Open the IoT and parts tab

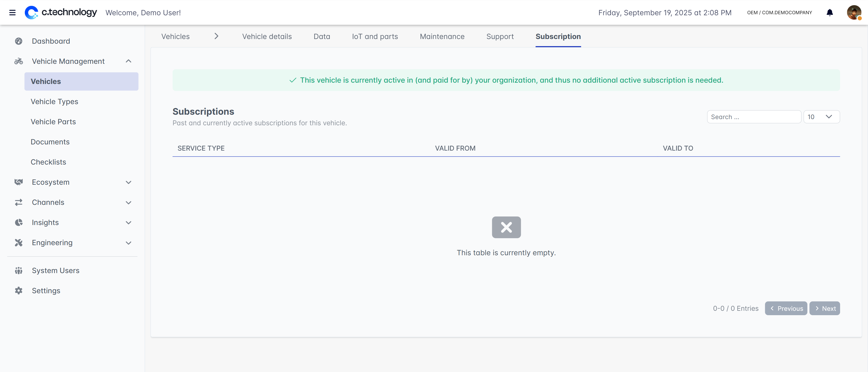pos(375,36)
